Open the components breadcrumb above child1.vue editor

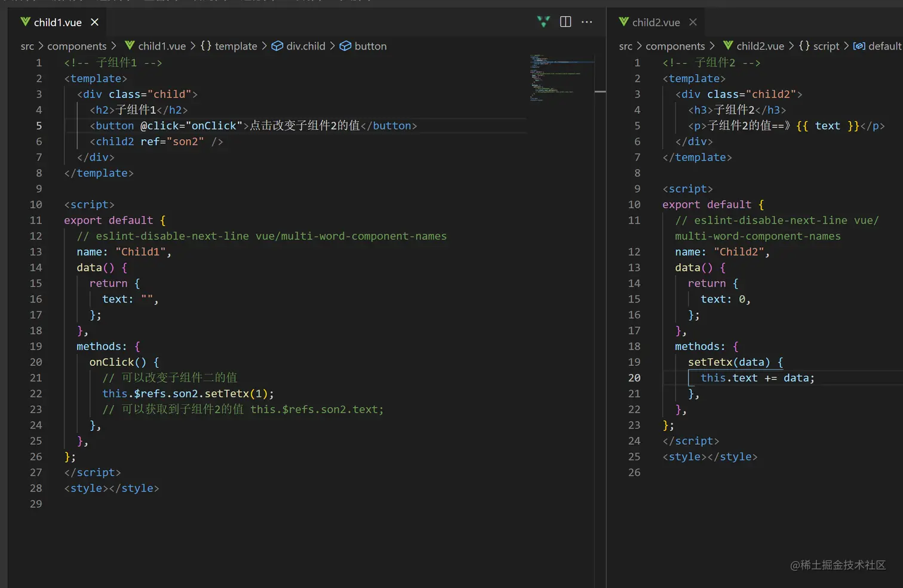(77, 46)
